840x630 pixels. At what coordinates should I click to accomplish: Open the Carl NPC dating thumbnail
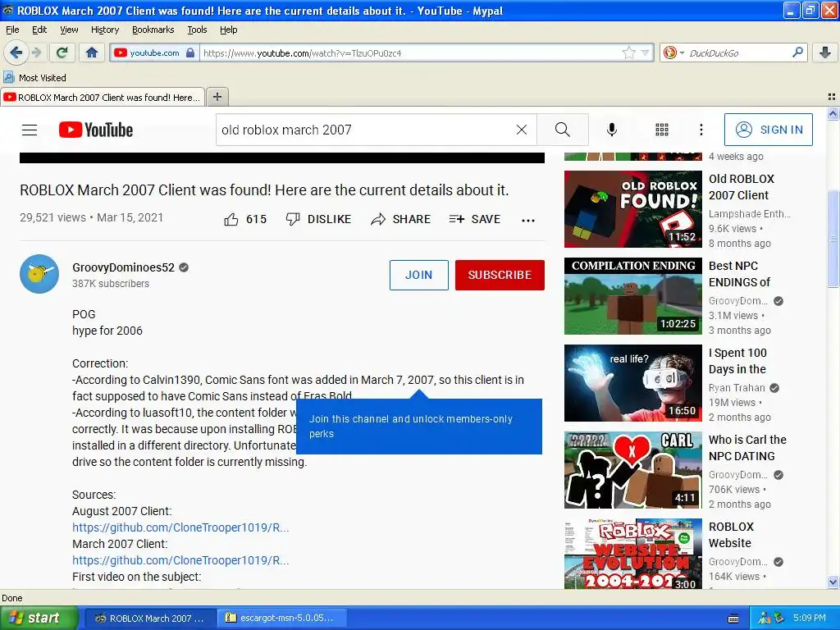click(x=633, y=470)
